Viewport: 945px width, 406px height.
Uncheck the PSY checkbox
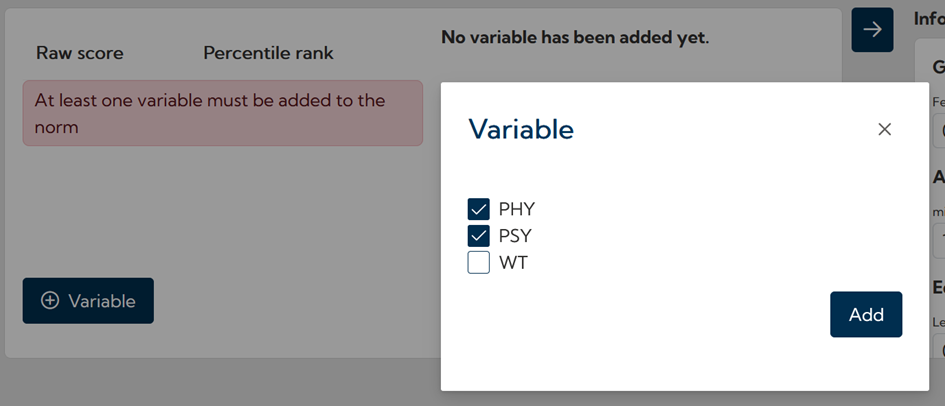pyautogui.click(x=478, y=236)
